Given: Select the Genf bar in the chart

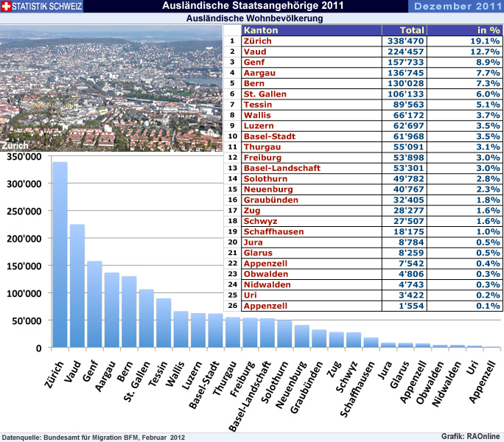Looking at the screenshot, I should tap(94, 304).
